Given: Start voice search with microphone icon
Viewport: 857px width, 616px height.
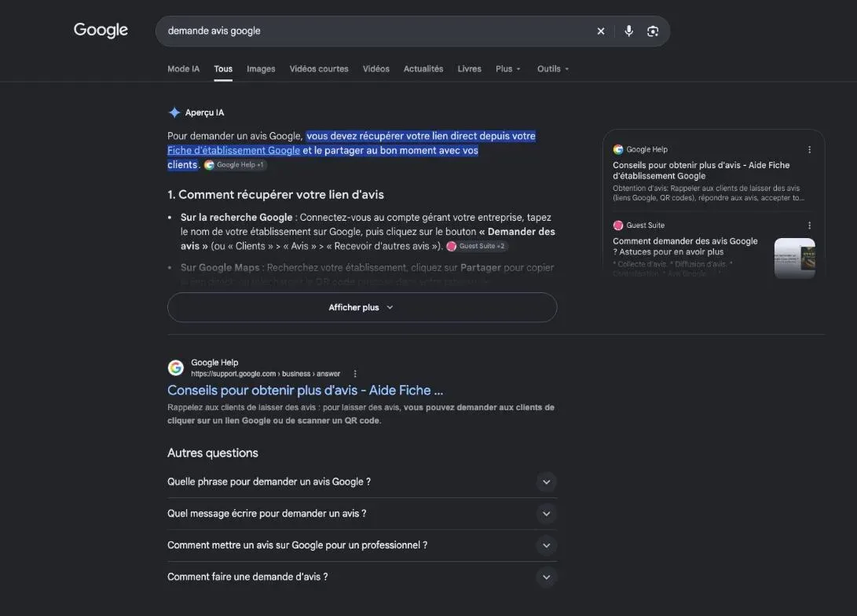Looking at the screenshot, I should click(628, 31).
